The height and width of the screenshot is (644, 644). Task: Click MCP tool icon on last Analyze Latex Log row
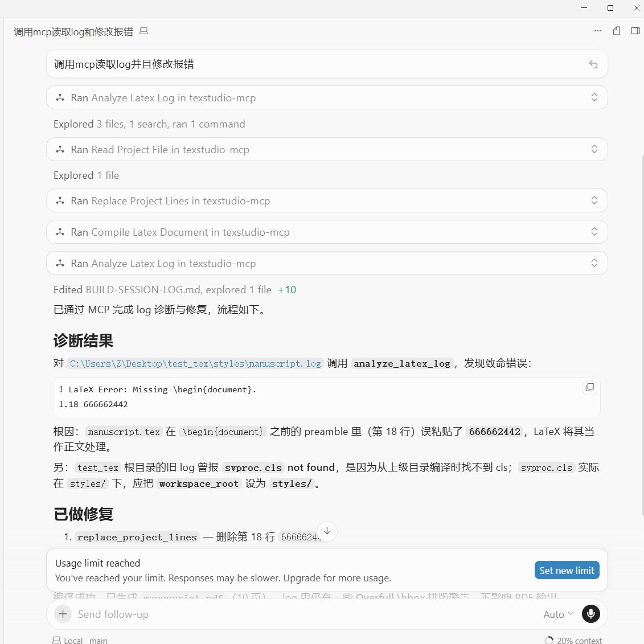[x=60, y=263]
